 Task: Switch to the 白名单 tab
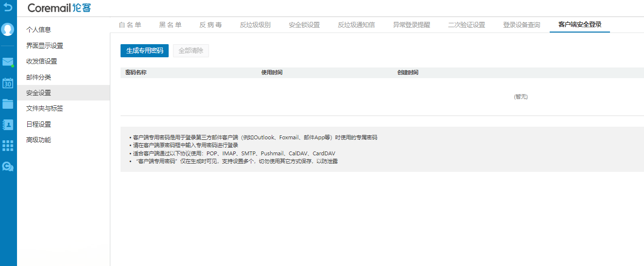[130, 25]
